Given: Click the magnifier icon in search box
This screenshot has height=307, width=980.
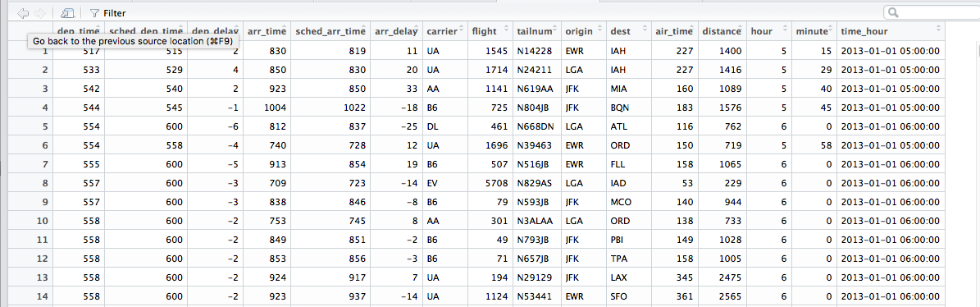Looking at the screenshot, I should coord(895,12).
